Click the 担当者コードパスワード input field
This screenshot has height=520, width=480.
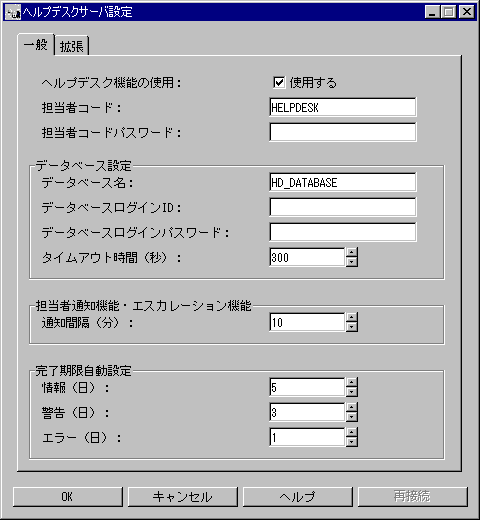(x=343, y=132)
